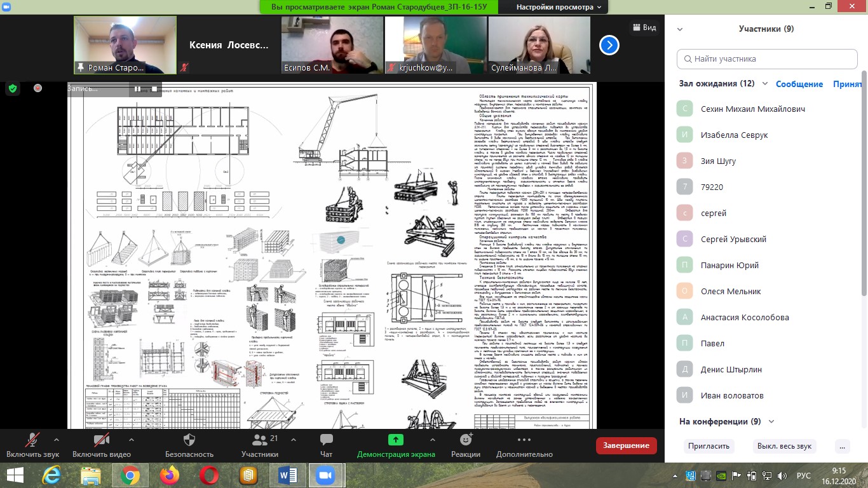Click the red Завершение button
Screen dimensions: 868x488
(x=626, y=445)
